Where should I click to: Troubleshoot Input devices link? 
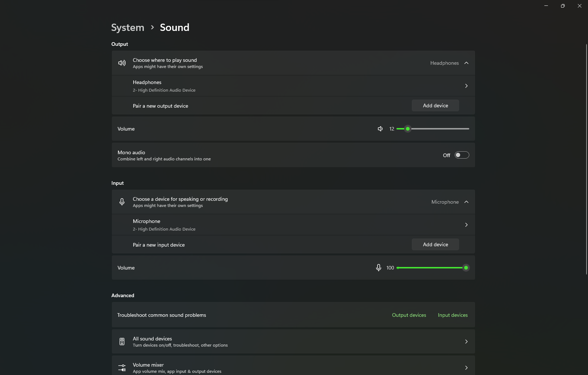coord(453,315)
